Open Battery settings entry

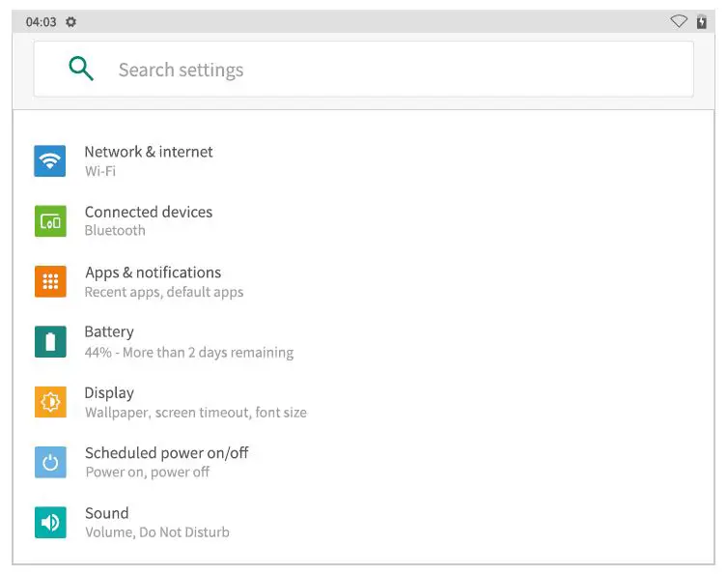click(109, 332)
